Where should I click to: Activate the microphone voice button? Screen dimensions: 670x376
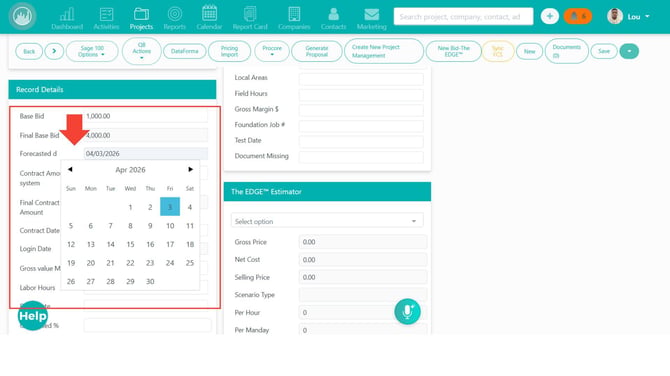[x=407, y=311]
